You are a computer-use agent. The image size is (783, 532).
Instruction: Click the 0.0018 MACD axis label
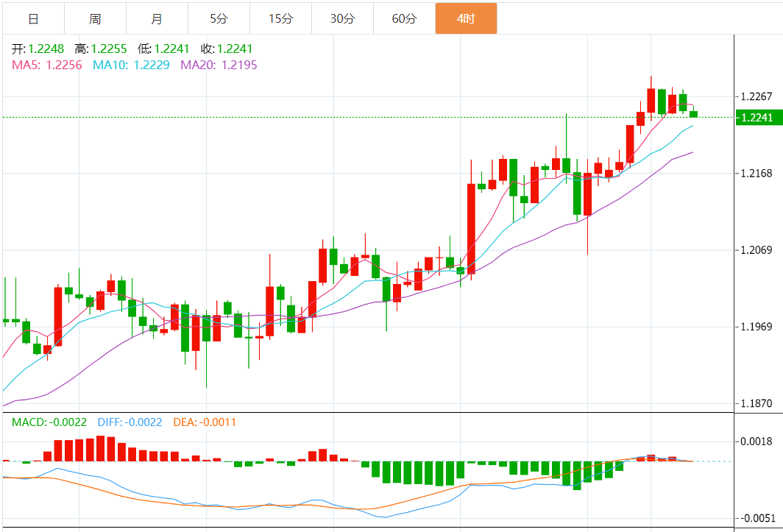point(757,441)
